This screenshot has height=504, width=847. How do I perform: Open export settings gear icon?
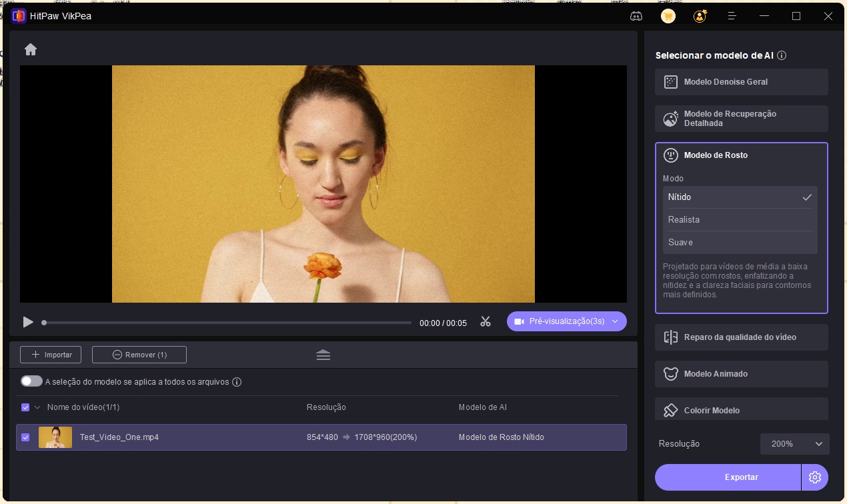pos(815,477)
